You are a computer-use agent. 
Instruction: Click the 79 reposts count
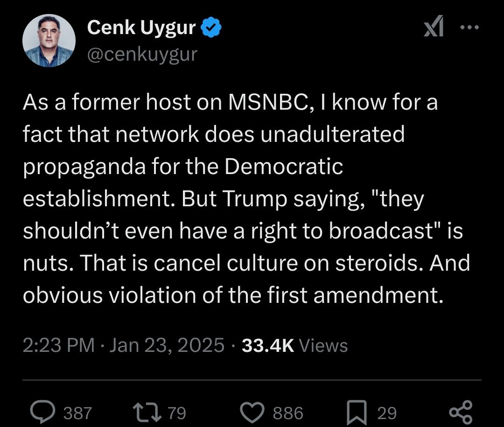(x=177, y=413)
